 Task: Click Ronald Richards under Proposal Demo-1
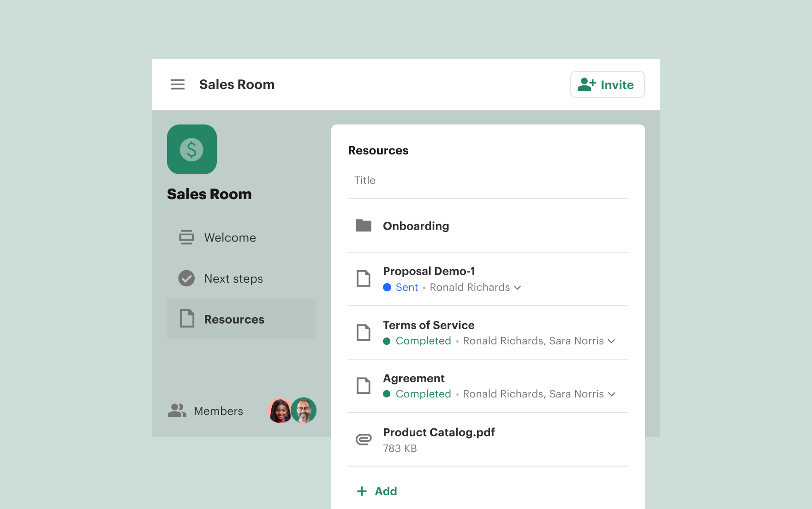[x=470, y=287]
